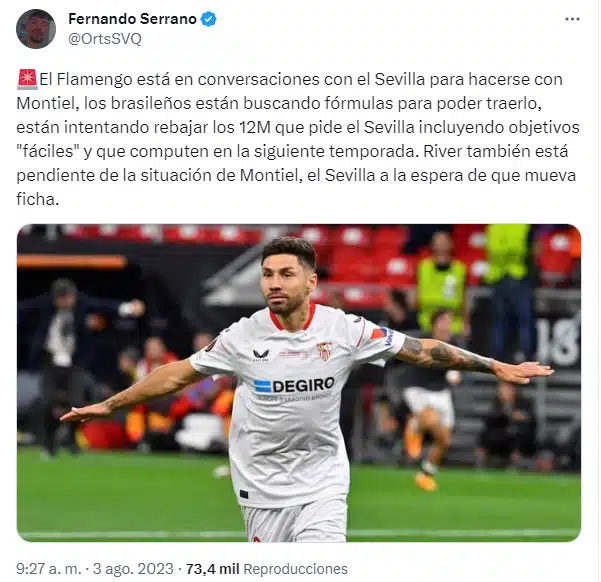This screenshot has width=601, height=582.
Task: Click the Fernando Serrano display name
Action: (x=132, y=19)
